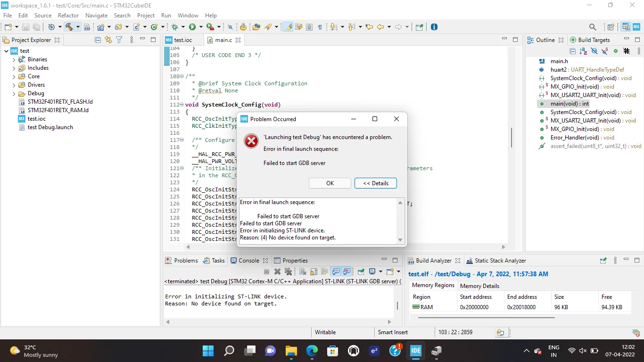Start debugging with the green bug icon
Viewport: 644px width, 362px height.
(x=175, y=27)
